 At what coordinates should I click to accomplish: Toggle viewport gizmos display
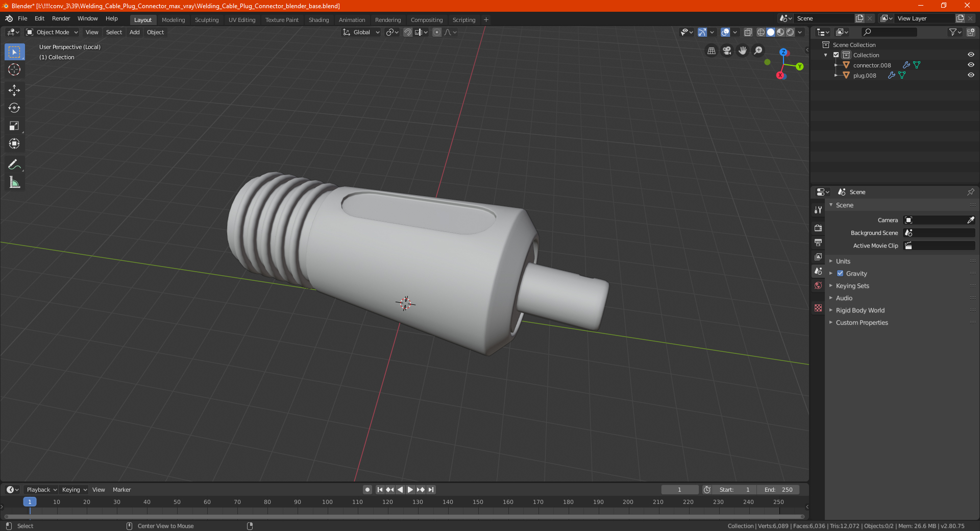[702, 32]
